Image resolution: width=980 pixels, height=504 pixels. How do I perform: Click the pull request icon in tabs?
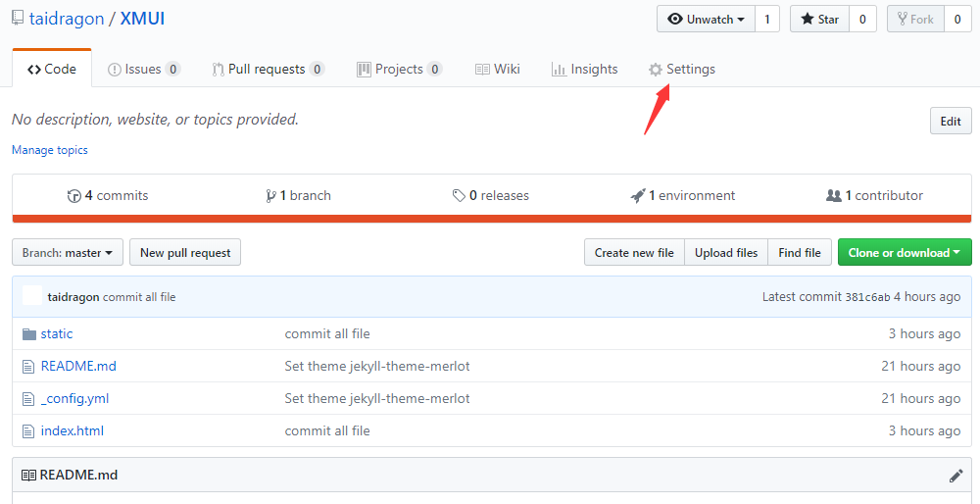(219, 70)
